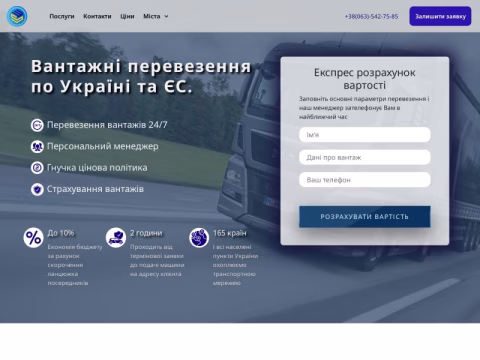Click the text Страхування вантажів
Screen dimensions: 480x360
[x=95, y=189]
